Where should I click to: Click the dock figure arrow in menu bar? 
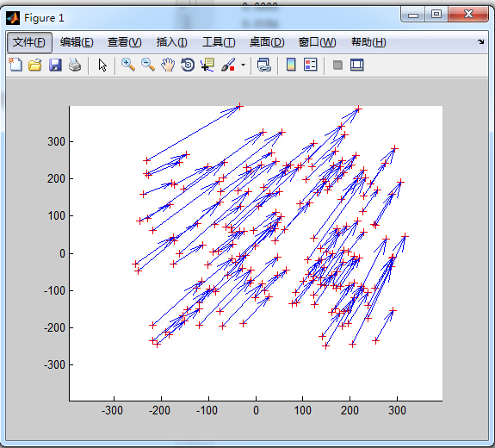480,41
